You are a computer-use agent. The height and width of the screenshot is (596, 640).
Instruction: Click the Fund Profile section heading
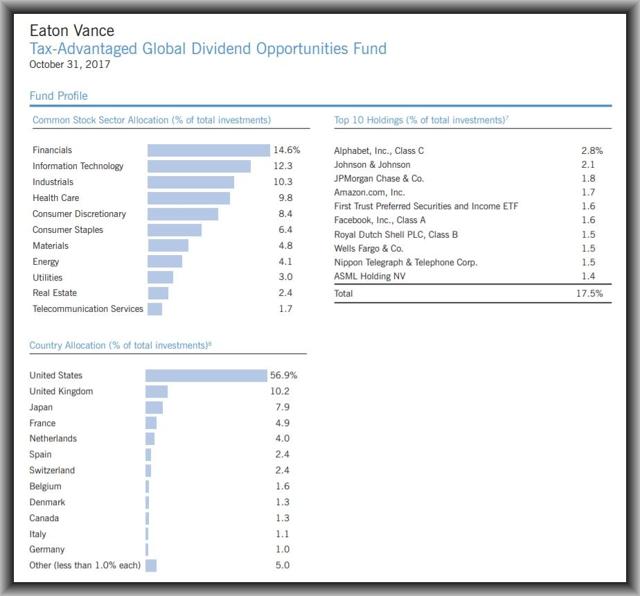(58, 96)
